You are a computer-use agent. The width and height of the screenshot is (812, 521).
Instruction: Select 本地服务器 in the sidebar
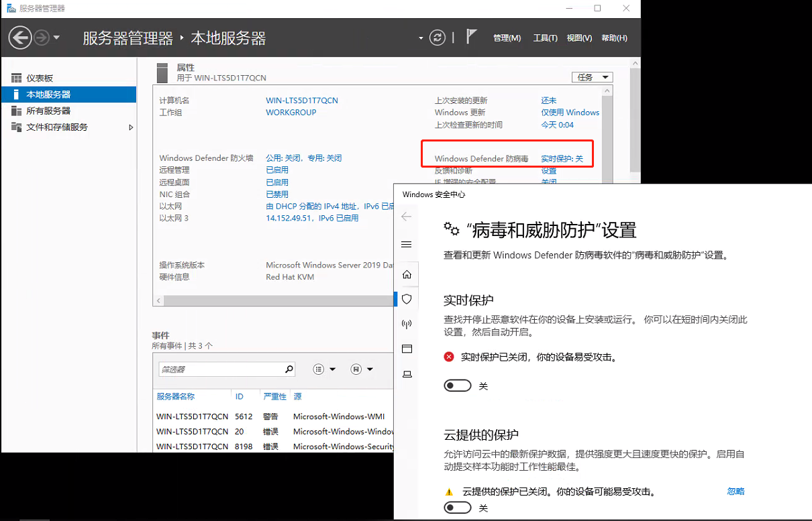(68, 95)
